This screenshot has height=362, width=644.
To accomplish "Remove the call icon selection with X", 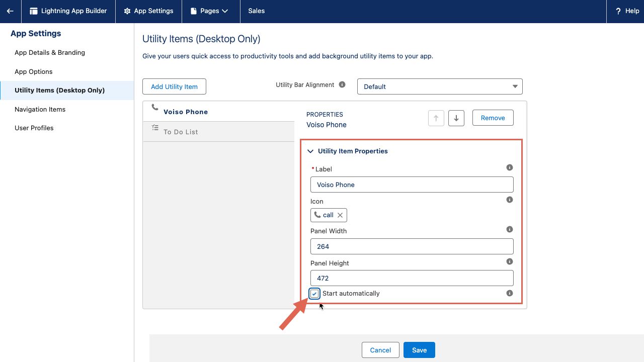I will coord(340,215).
